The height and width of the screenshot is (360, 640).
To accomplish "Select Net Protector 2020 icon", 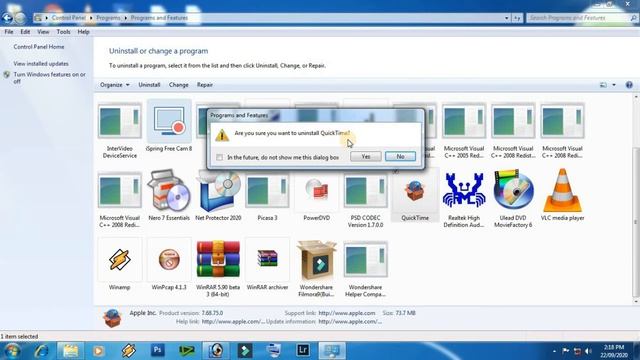I will click(x=218, y=191).
